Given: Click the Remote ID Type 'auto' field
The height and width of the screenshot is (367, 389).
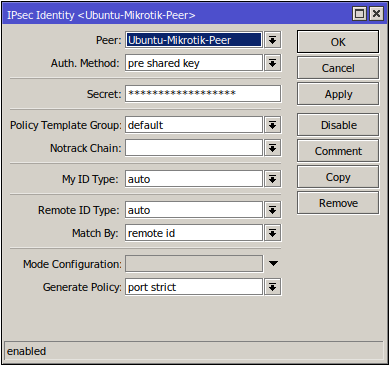Looking at the screenshot, I should (194, 210).
